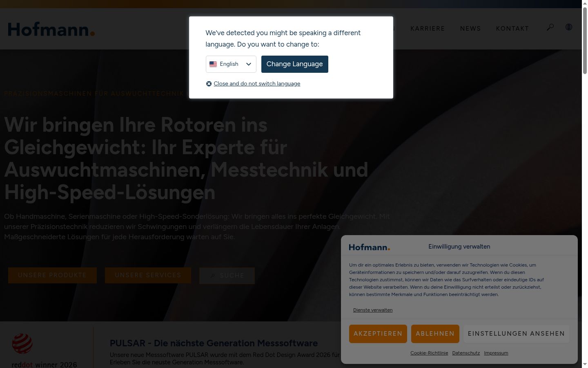Open the Impressum link
The image size is (588, 368).
click(496, 353)
